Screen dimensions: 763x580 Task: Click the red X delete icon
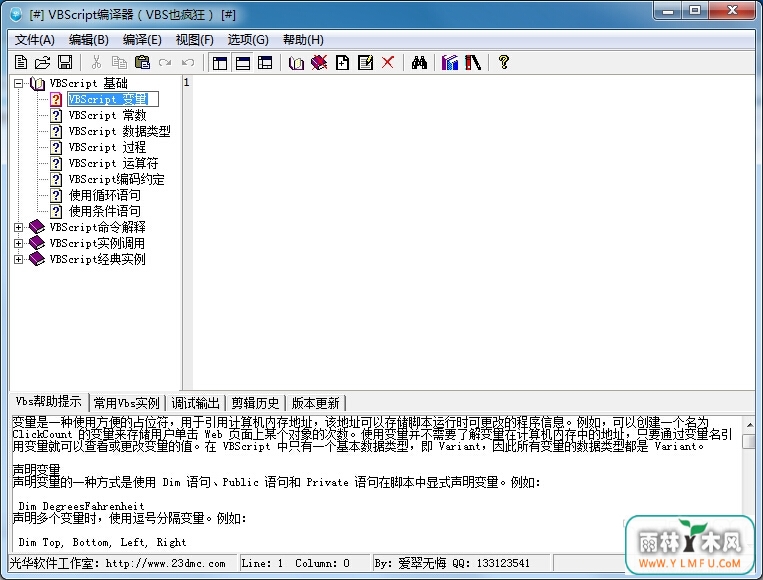(x=388, y=62)
